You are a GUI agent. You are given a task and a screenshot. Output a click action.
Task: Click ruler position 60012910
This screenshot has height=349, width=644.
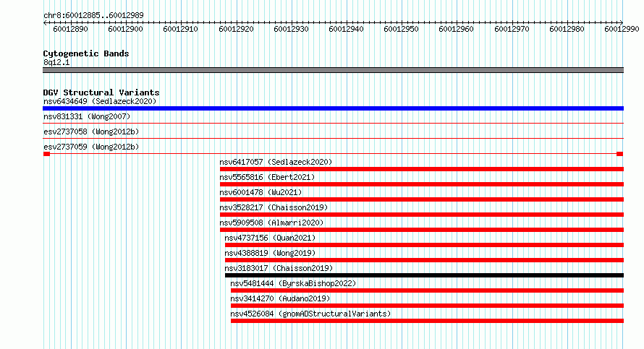[180, 29]
